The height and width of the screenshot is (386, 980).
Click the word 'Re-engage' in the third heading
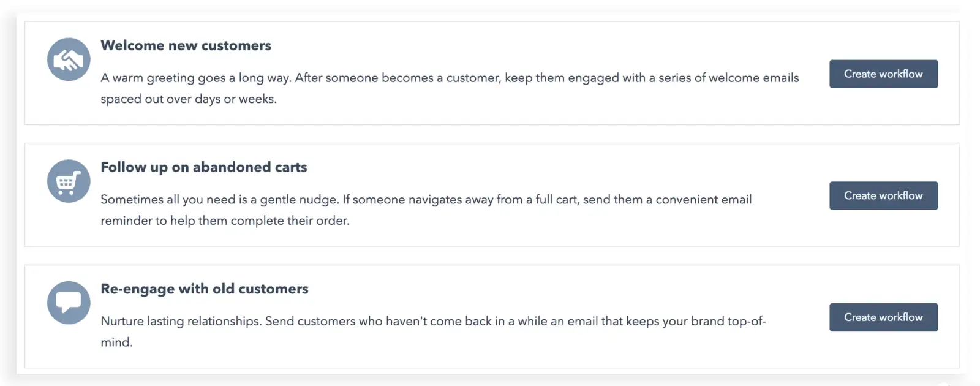(137, 289)
